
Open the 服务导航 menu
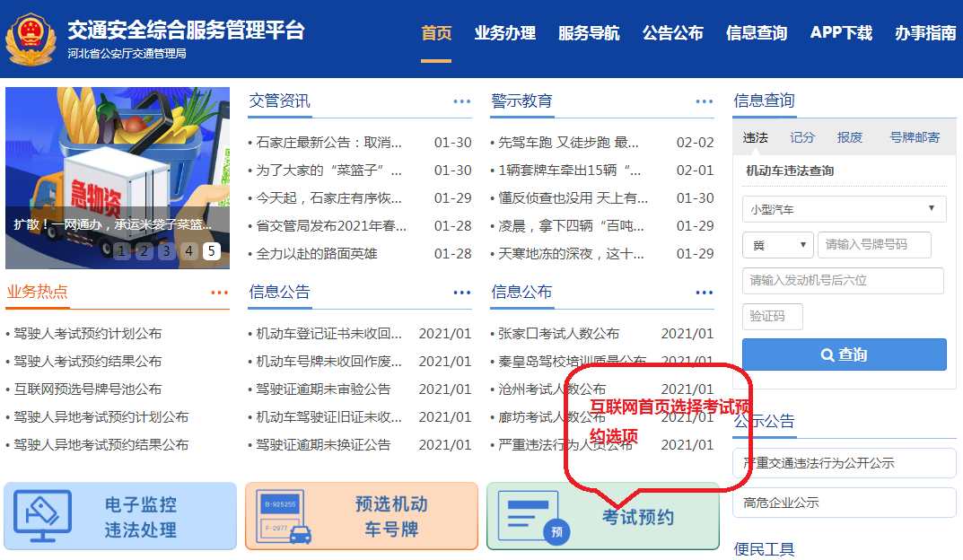point(589,32)
